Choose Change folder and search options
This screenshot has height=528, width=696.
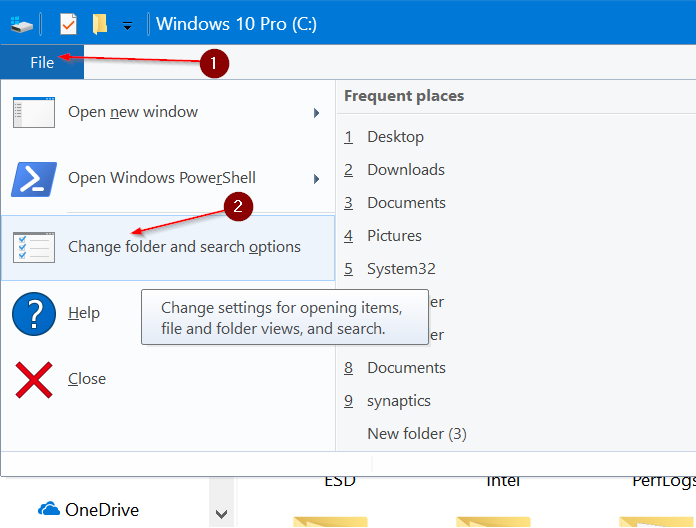168,248
